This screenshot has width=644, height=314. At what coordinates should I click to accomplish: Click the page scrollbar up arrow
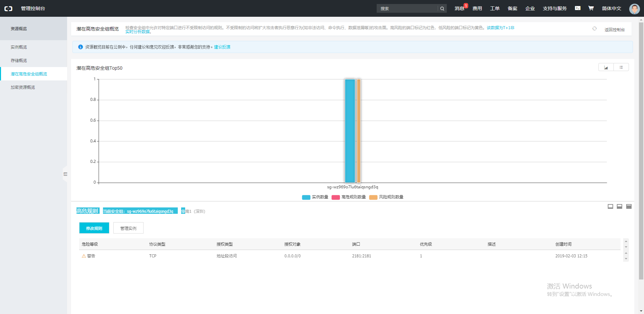click(641, 20)
